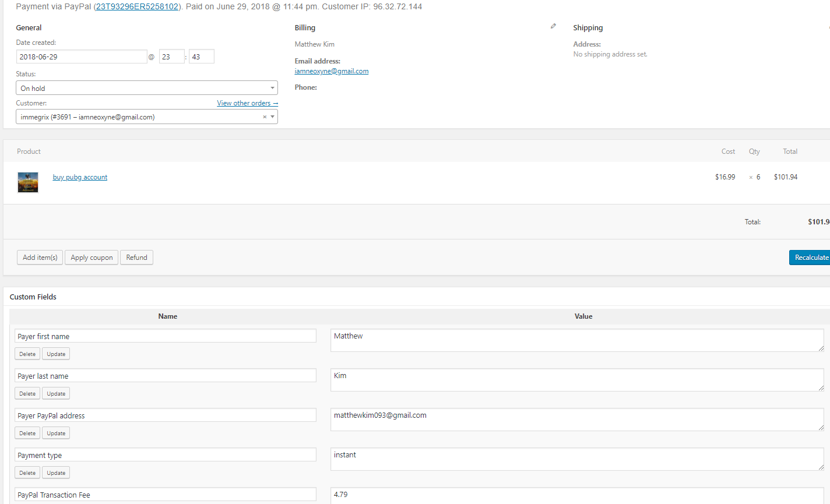This screenshot has height=504, width=830.
Task: Clear the selected customer with the x icon
Action: pyautogui.click(x=265, y=117)
